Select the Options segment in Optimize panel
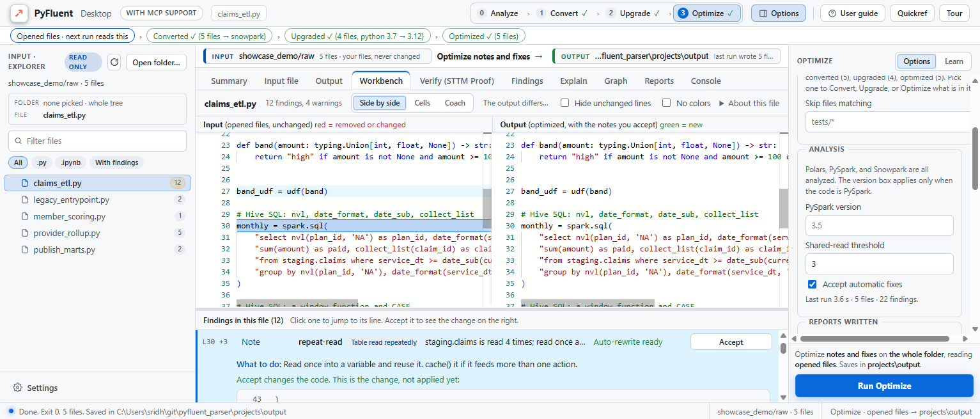Viewport: 980px width, 419px height. tap(917, 61)
